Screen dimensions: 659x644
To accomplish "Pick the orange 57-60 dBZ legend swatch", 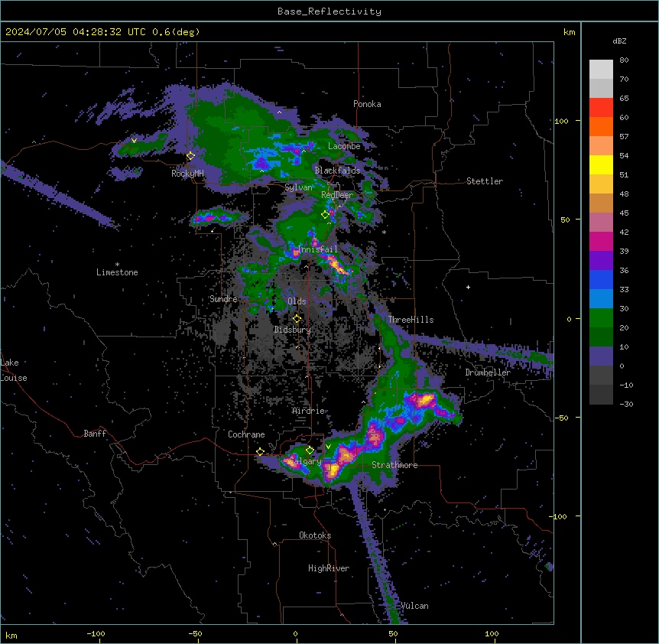I will 601,126.
